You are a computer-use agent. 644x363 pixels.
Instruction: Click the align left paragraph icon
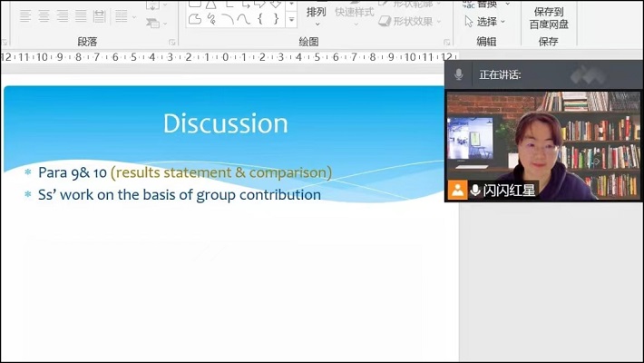[x=25, y=16]
